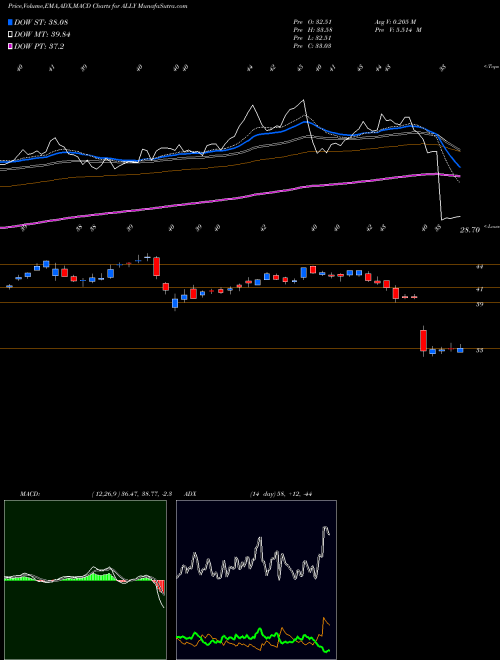Click the 'ADX' panel heading
Image resolution: width=500 pixels, height=660 pixels.
[x=191, y=494]
